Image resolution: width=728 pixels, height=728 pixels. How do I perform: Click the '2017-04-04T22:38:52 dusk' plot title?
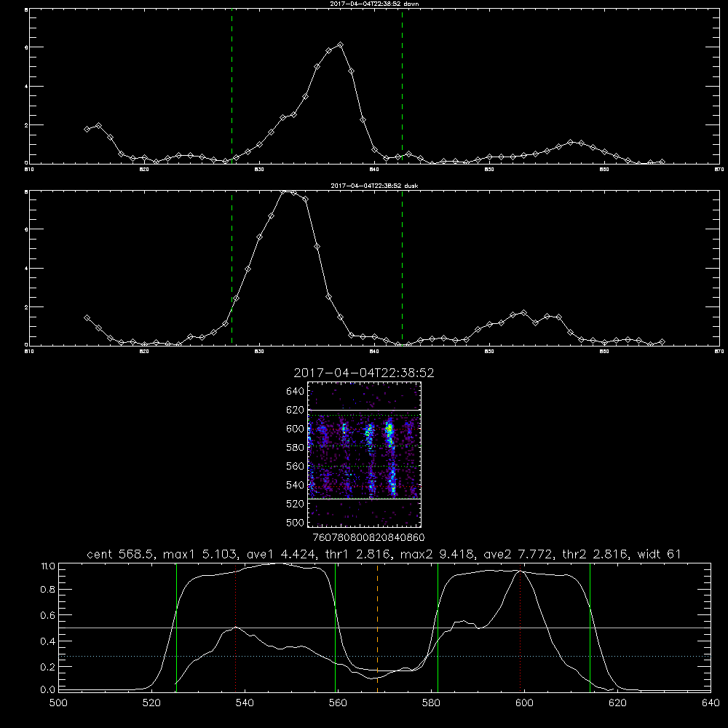pos(374,186)
